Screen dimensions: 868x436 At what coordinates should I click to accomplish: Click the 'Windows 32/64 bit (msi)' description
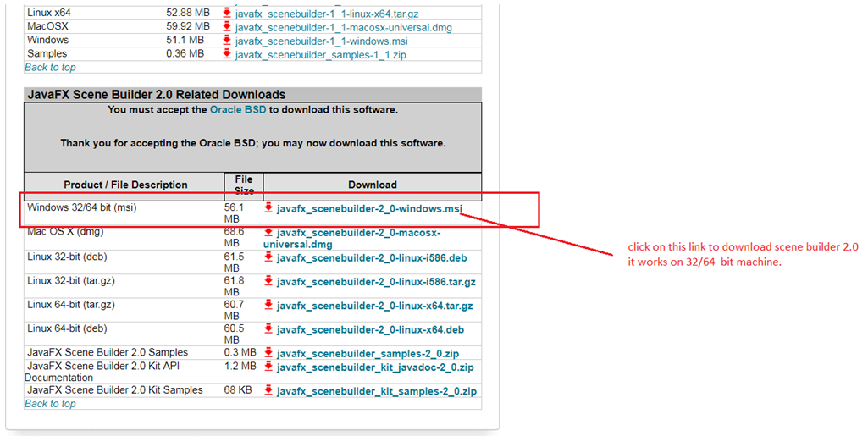(82, 208)
